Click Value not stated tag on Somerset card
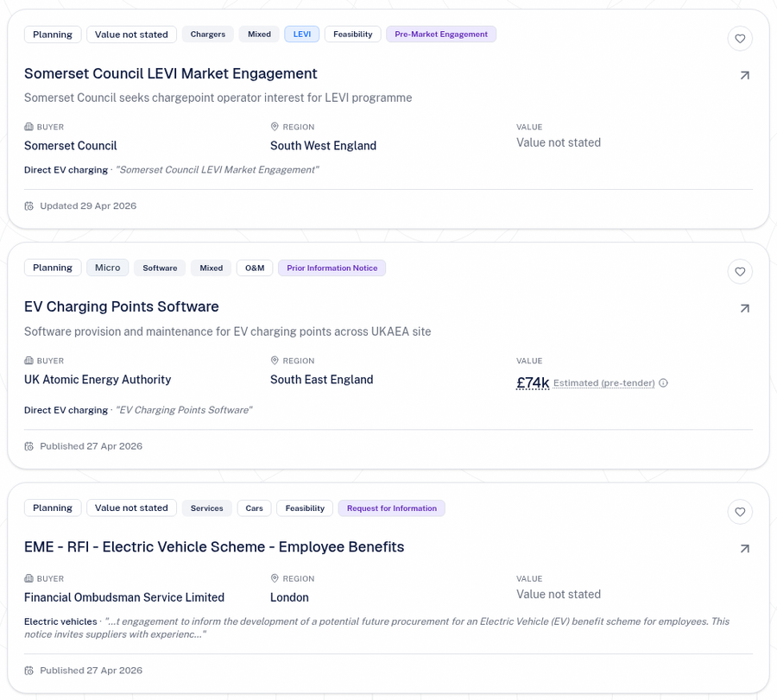Image resolution: width=777 pixels, height=700 pixels. tap(131, 35)
